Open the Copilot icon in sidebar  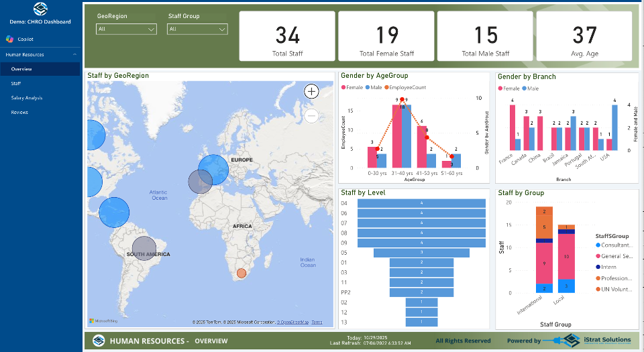[x=9, y=39]
